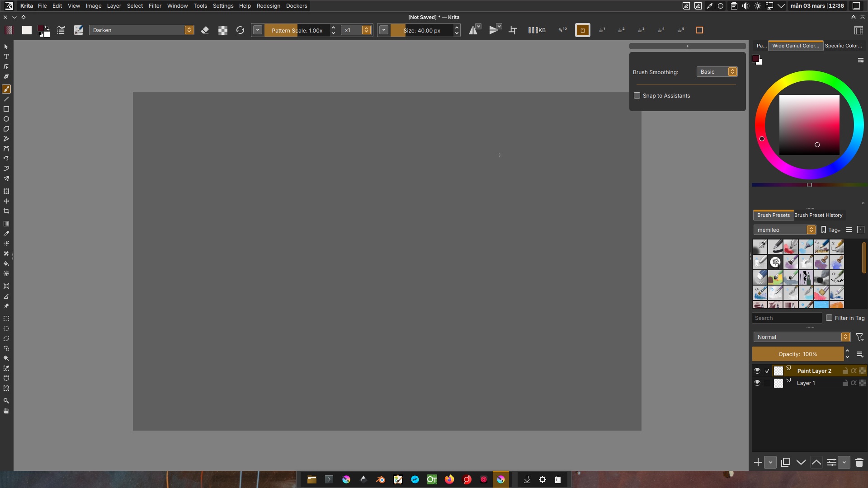
Task: Click the Tag button in Brush Presets
Action: tap(831, 230)
